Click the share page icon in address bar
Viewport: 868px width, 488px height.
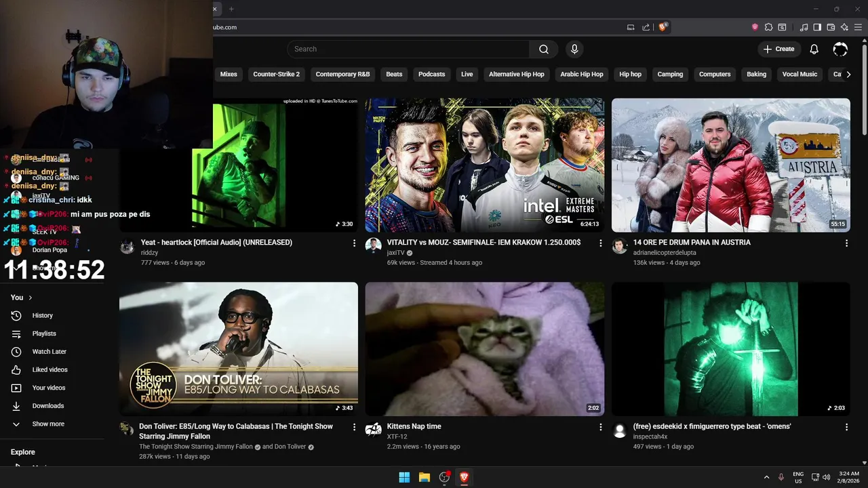[x=646, y=27]
